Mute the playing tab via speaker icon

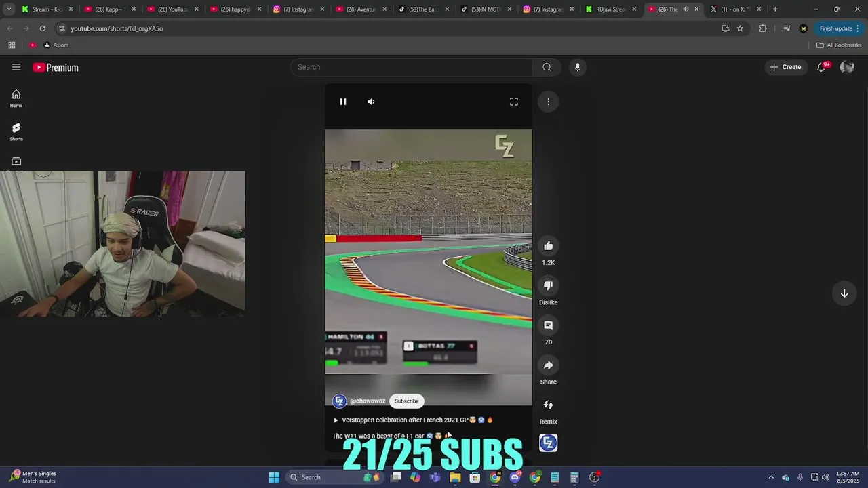click(x=686, y=9)
